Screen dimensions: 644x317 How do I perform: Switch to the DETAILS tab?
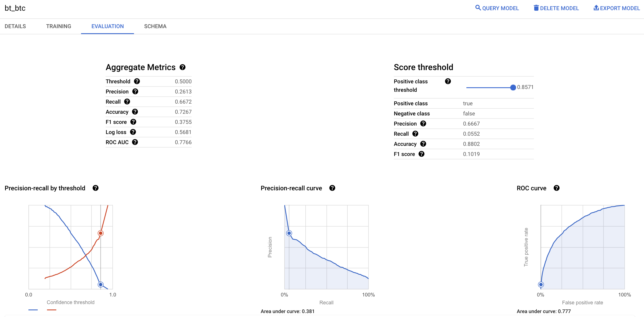pos(15,26)
